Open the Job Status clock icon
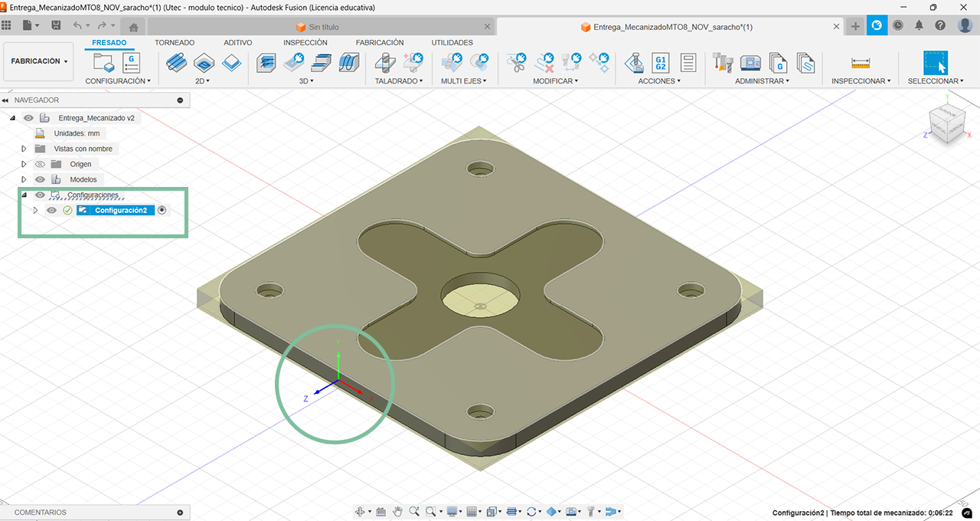980x521 pixels. [x=898, y=25]
